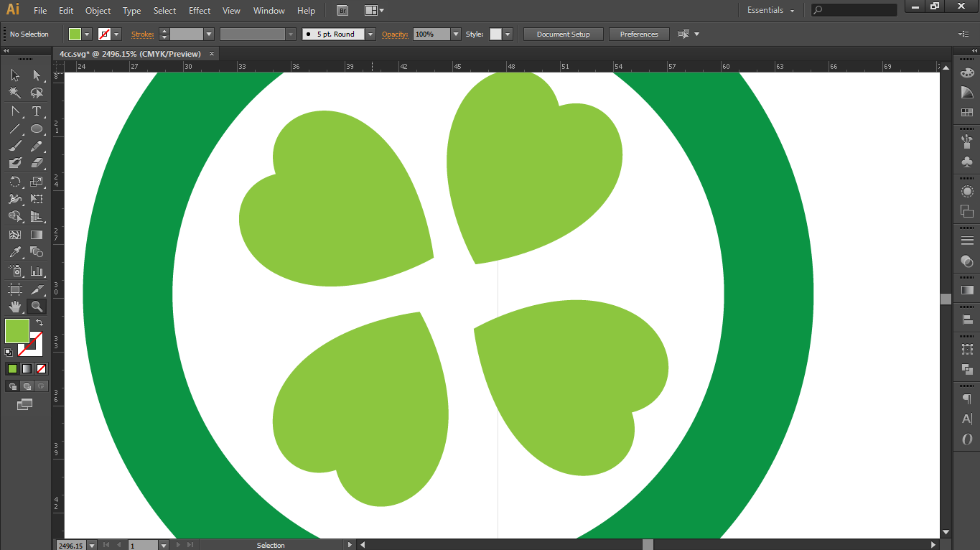
Task: Select the Lasso tool
Action: [x=37, y=93]
